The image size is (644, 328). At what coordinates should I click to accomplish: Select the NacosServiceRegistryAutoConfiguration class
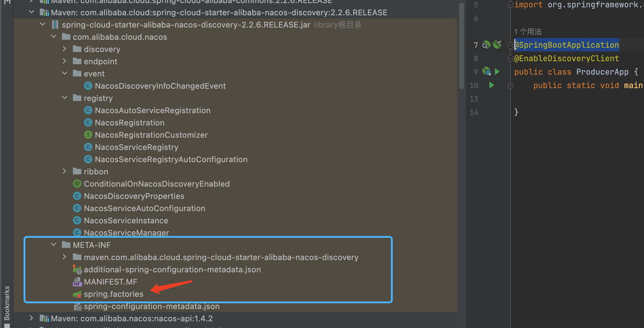click(171, 159)
